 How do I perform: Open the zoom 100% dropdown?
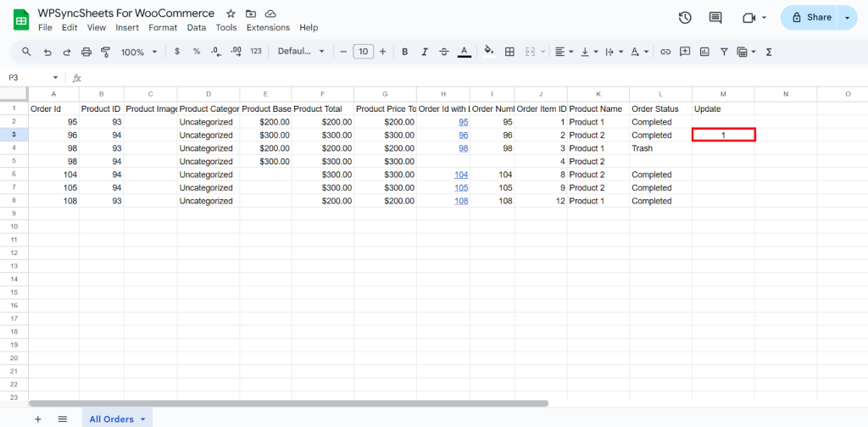pyautogui.click(x=139, y=52)
